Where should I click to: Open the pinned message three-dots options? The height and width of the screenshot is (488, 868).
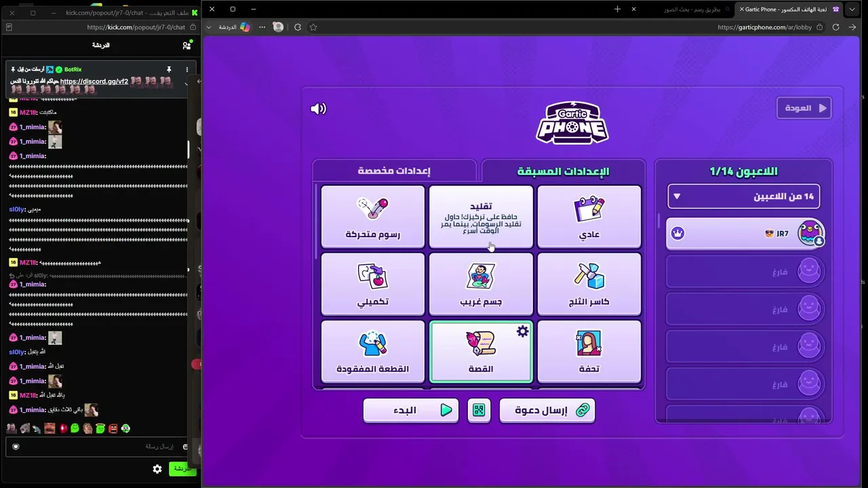(187, 69)
